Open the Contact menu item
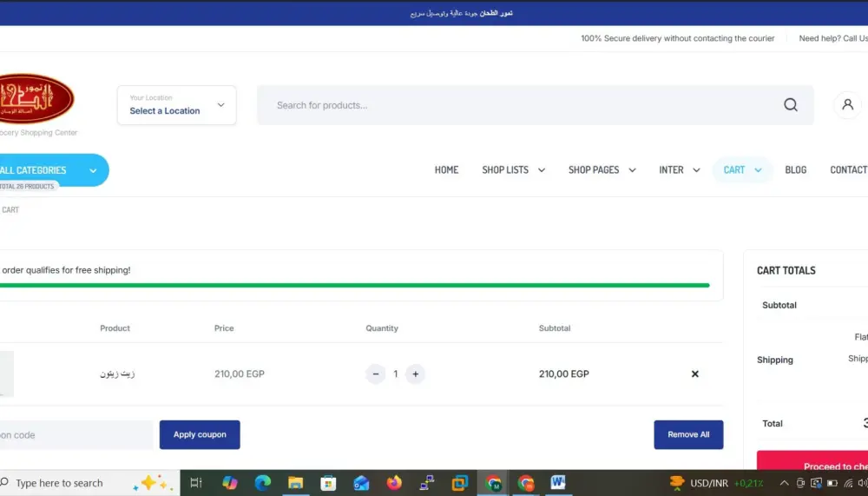 (x=849, y=170)
